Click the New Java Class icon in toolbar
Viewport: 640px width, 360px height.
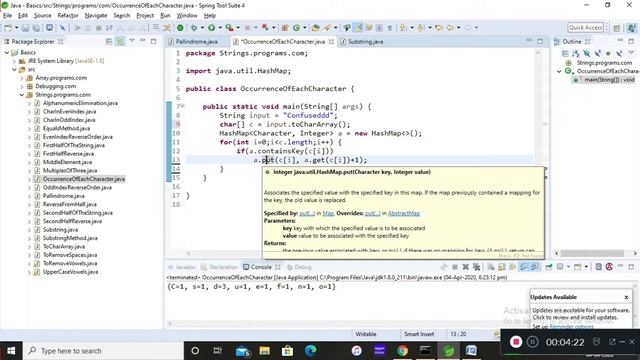coord(296,27)
